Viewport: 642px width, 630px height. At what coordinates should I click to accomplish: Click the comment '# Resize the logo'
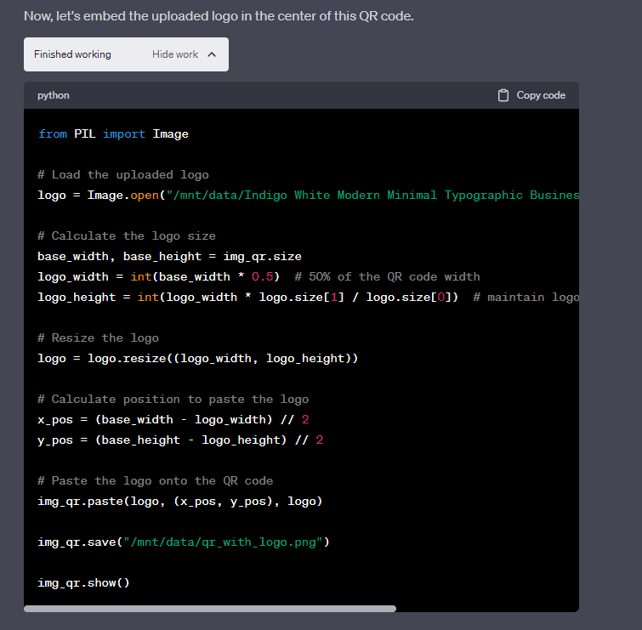98,338
